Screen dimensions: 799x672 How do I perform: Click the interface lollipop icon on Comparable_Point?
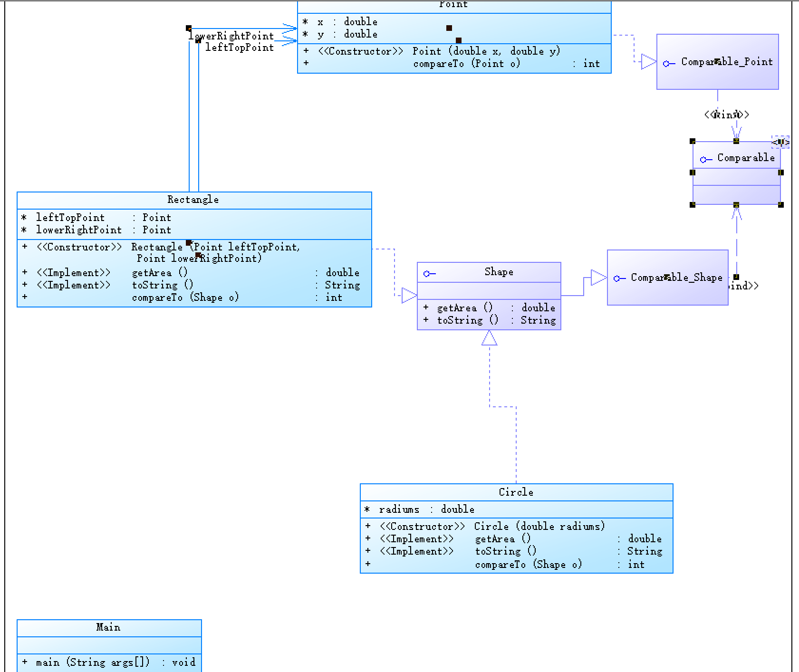pyautogui.click(x=669, y=63)
